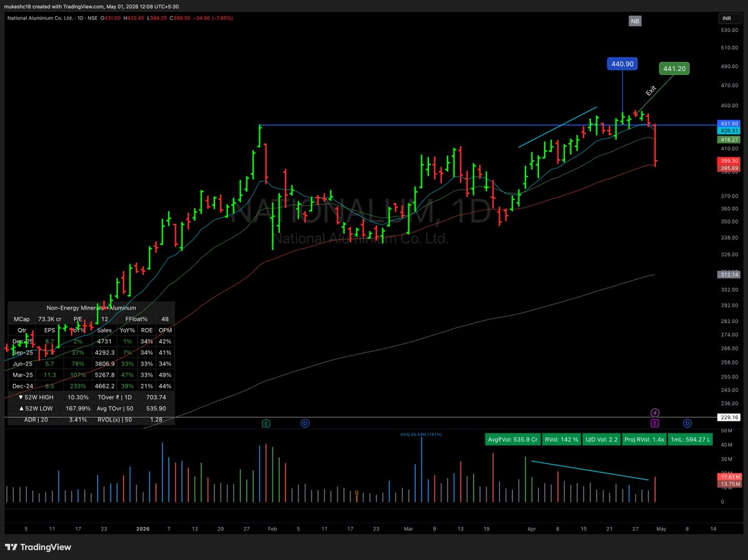Click the 229.16 white price label

[x=727, y=417]
